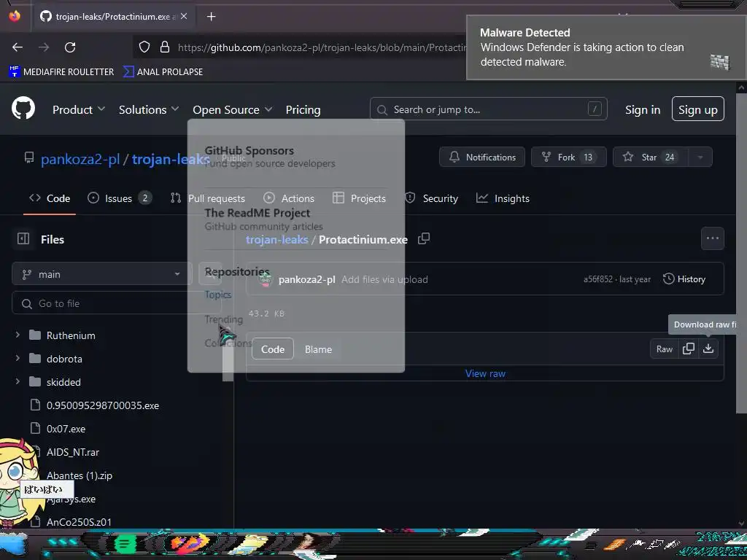The height and width of the screenshot is (560, 747).
Task: Switch to the Insights tab
Action: (503, 198)
